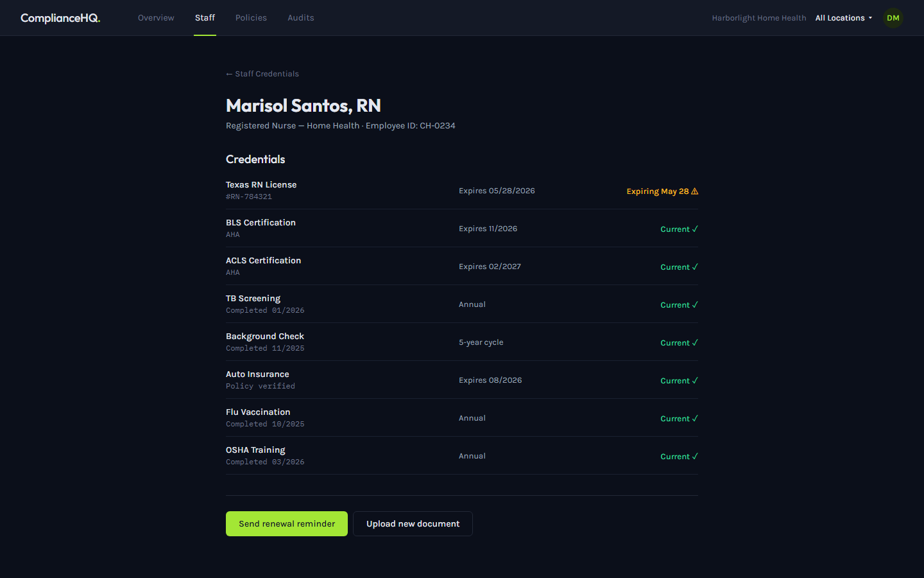Click Background Check Completed 11/2025
Screen dimensions: 924x578
tap(265, 349)
